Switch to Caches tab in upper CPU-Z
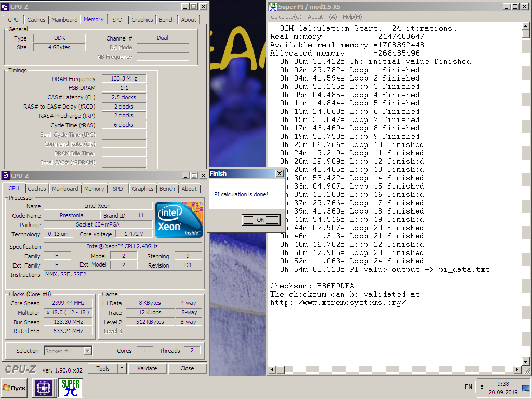The width and height of the screenshot is (532, 399). [x=36, y=20]
